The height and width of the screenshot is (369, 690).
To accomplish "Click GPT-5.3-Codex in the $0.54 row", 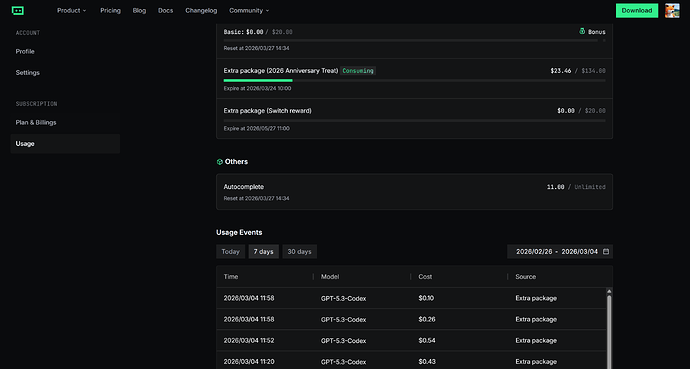I will (x=343, y=340).
